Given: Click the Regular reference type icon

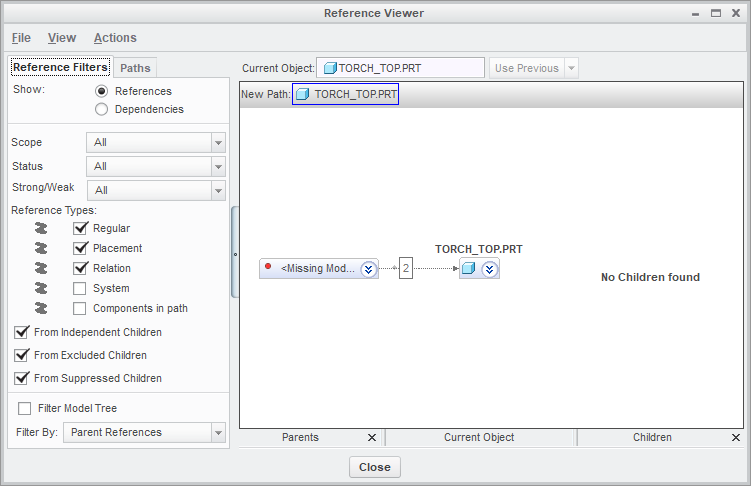Looking at the screenshot, I should pos(41,228).
